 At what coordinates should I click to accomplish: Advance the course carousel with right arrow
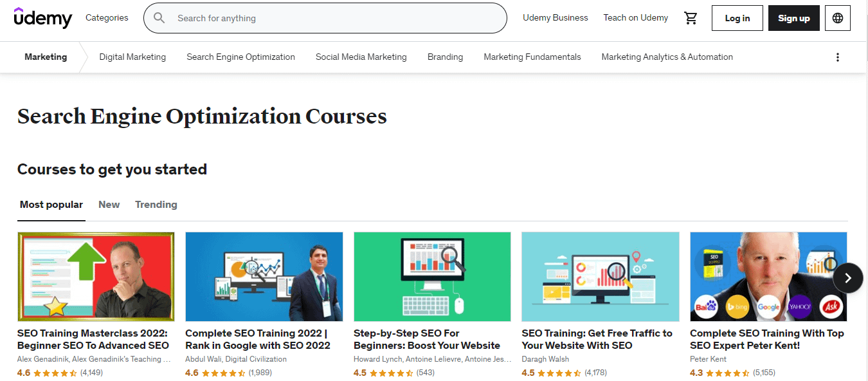click(x=848, y=278)
